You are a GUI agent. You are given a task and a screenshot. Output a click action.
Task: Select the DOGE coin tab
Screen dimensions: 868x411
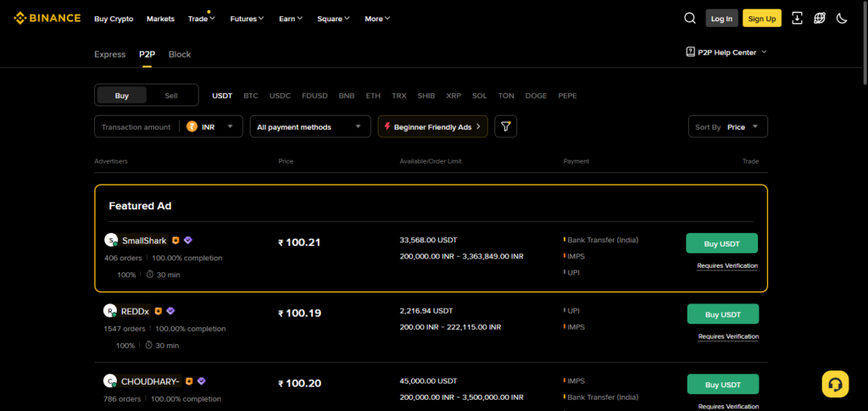(x=536, y=96)
